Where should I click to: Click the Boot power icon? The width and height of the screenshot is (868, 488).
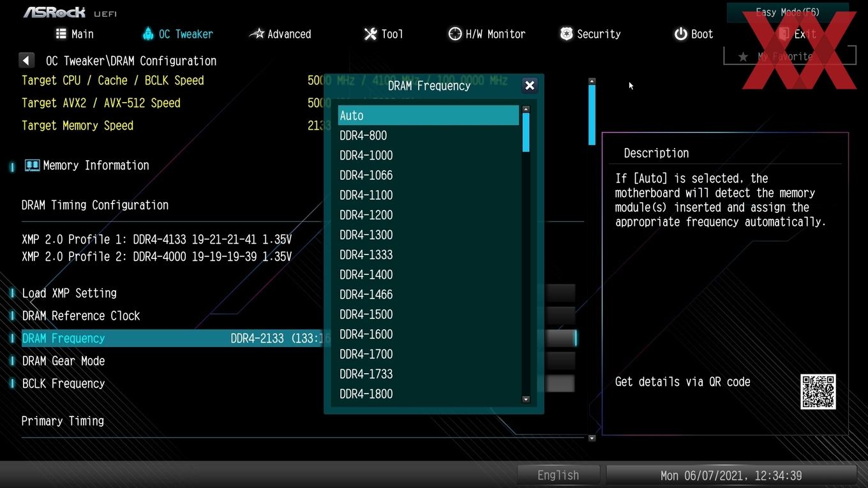[680, 34]
